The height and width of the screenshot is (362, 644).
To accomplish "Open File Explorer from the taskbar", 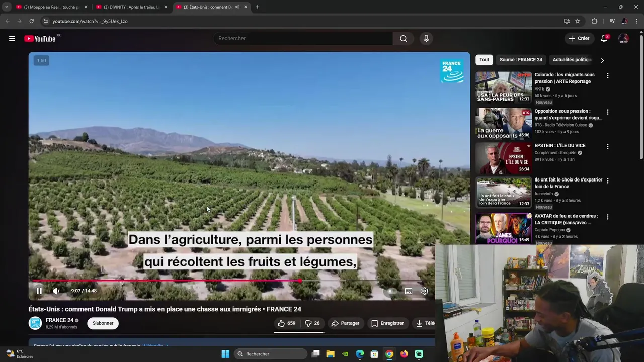I will (x=331, y=354).
